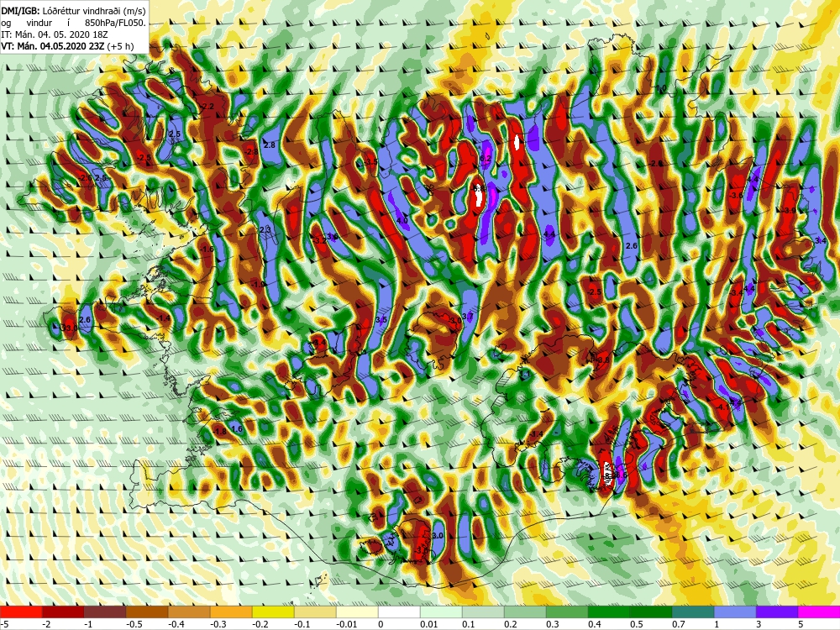Click the header line 'og vindur í 850hPa/FL050.'
Viewport: 840px width, 630px height.
(73, 23)
